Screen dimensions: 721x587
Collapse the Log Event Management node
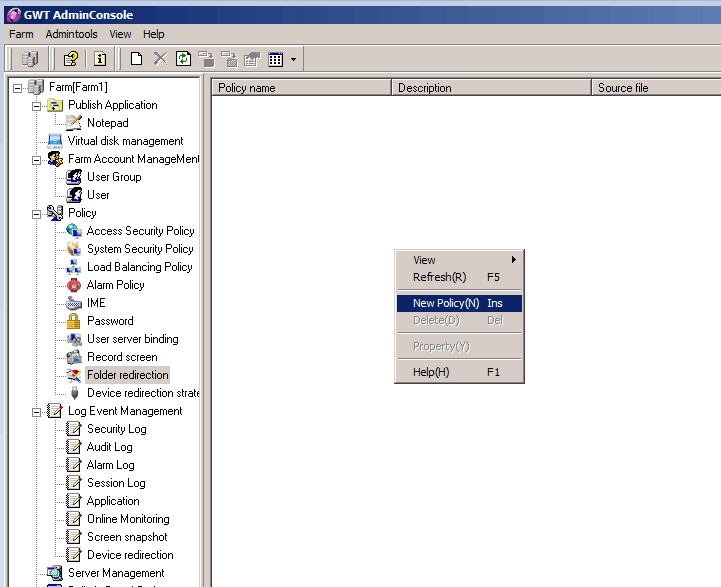36,411
